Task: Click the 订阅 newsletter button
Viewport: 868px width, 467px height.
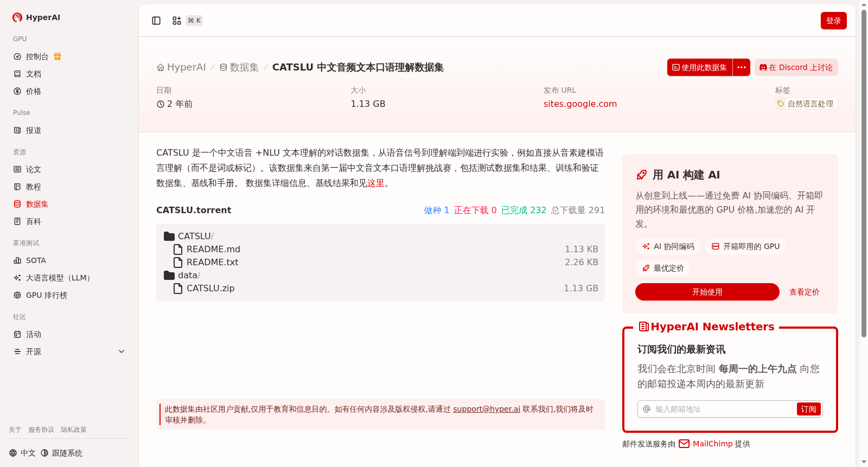Action: 808,409
